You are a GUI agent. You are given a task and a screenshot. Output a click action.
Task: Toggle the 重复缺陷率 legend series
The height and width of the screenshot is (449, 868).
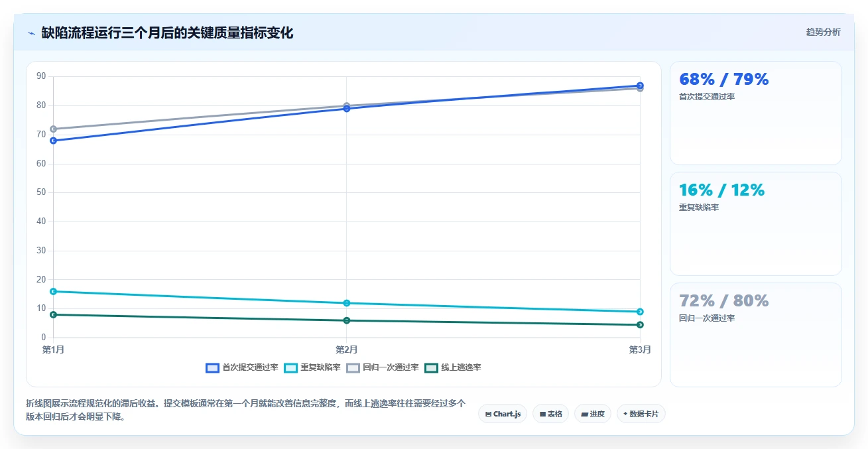tap(312, 367)
